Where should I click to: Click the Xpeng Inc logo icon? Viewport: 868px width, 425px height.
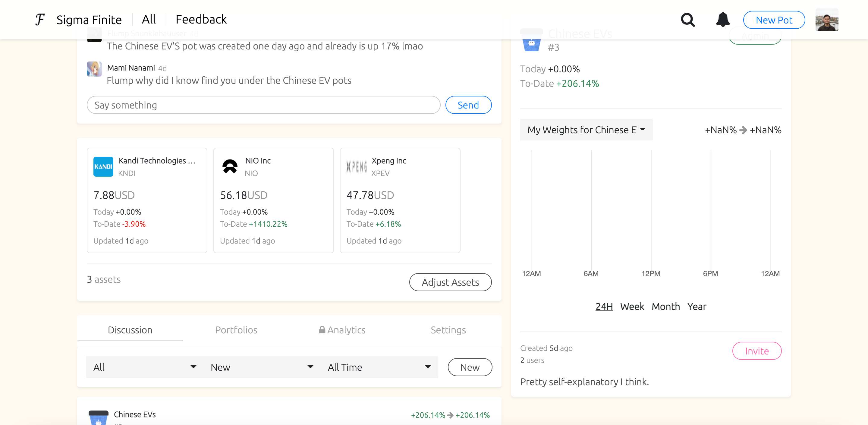[x=356, y=166]
